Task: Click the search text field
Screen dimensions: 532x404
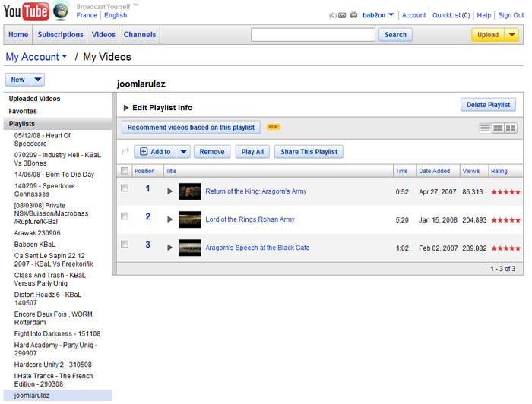Action: click(x=312, y=35)
